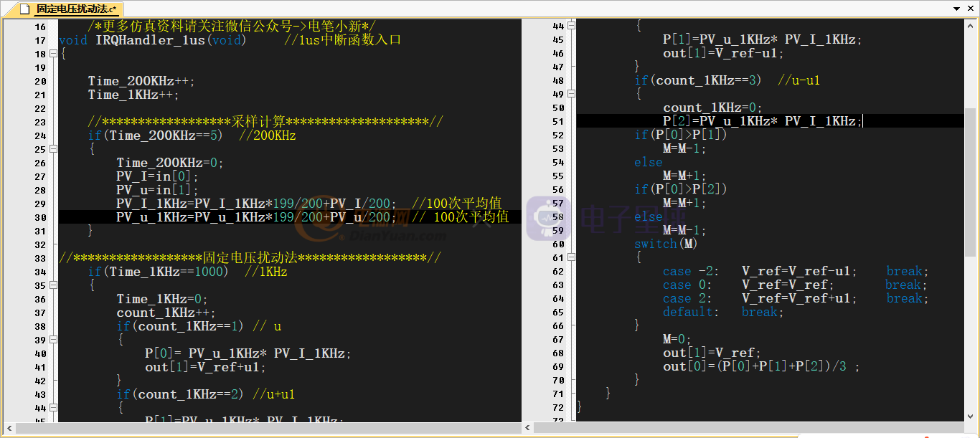This screenshot has height=438, width=980.
Task: Collapse the Time_200KHz if-block at line 25
Action: point(53,149)
